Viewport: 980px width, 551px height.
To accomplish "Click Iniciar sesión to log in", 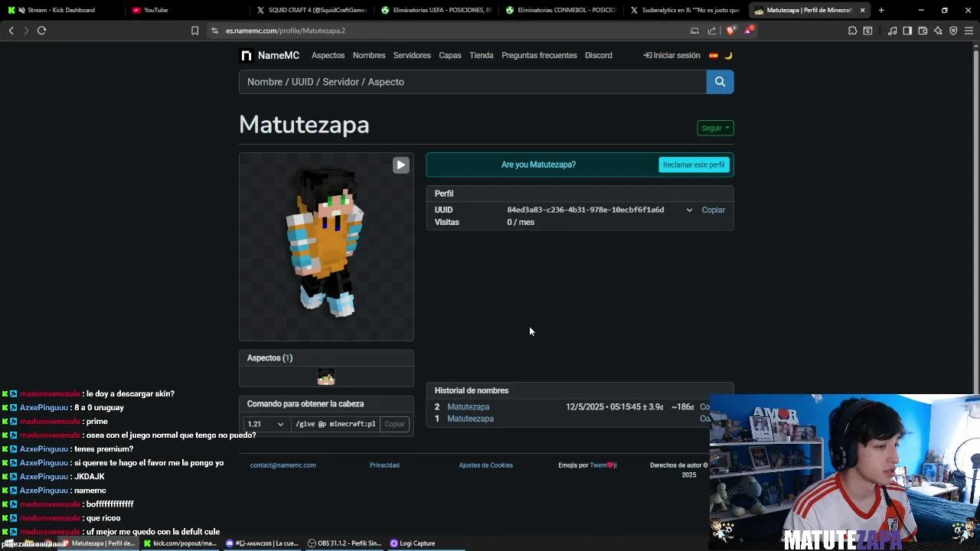I will [x=671, y=55].
